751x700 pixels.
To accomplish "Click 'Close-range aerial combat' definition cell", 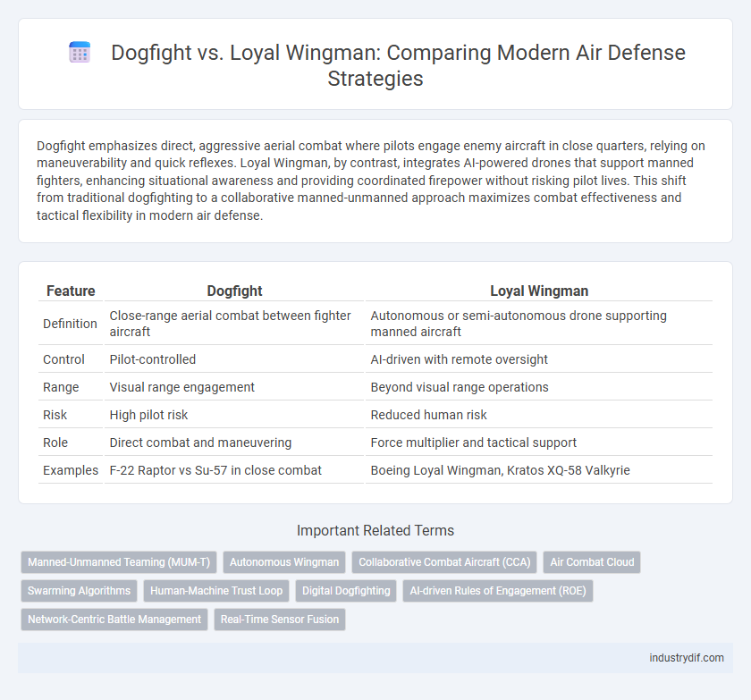I will [x=234, y=324].
